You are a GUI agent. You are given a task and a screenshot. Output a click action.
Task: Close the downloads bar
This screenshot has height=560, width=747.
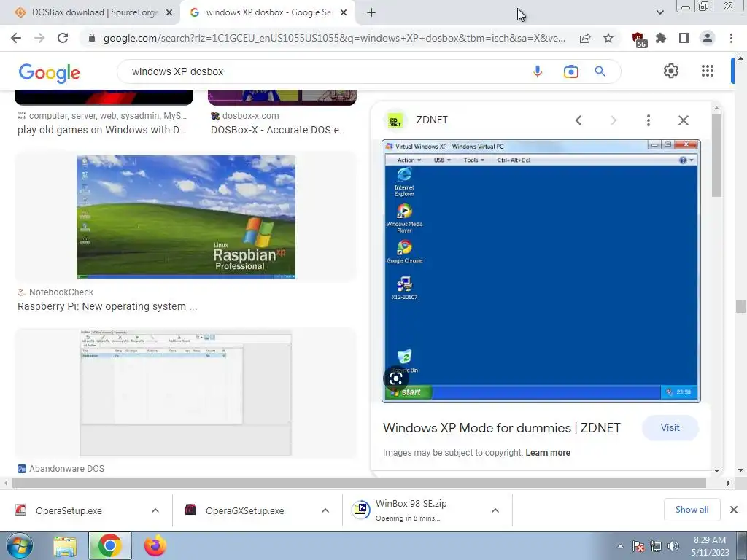[x=734, y=510]
